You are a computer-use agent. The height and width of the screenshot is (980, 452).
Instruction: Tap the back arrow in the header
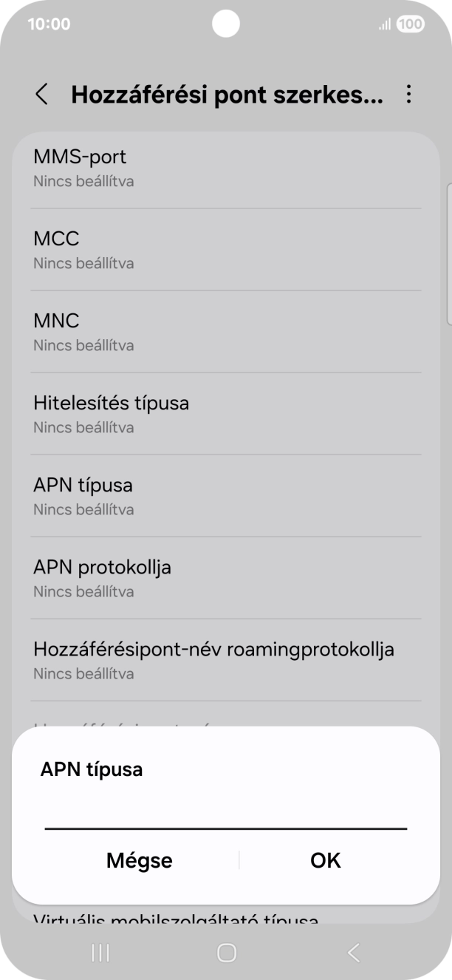(x=41, y=95)
